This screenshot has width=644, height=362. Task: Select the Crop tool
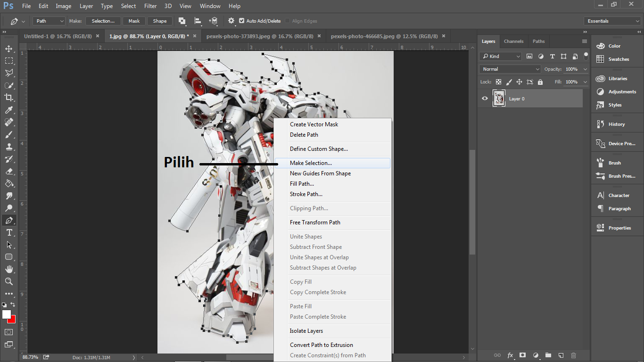click(x=9, y=98)
